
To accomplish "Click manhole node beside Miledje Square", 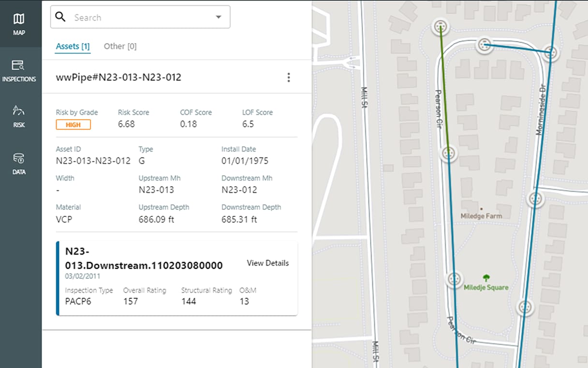I will [x=453, y=279].
